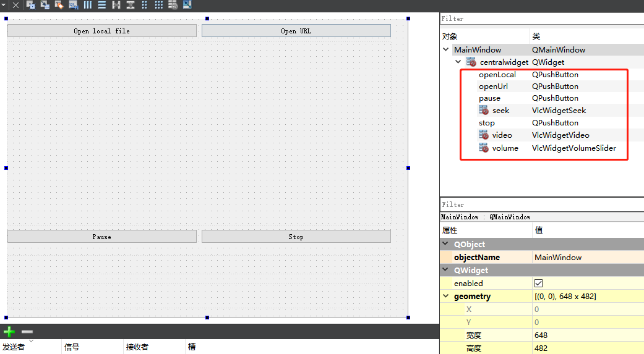Collapse the QWidget property group
The image size is (644, 354).
coord(445,269)
